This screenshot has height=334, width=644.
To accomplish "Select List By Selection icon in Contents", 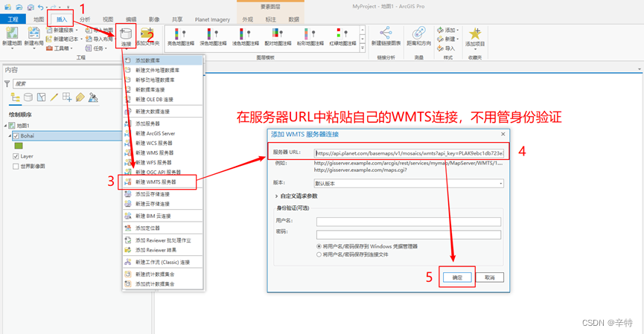I will click(x=41, y=97).
